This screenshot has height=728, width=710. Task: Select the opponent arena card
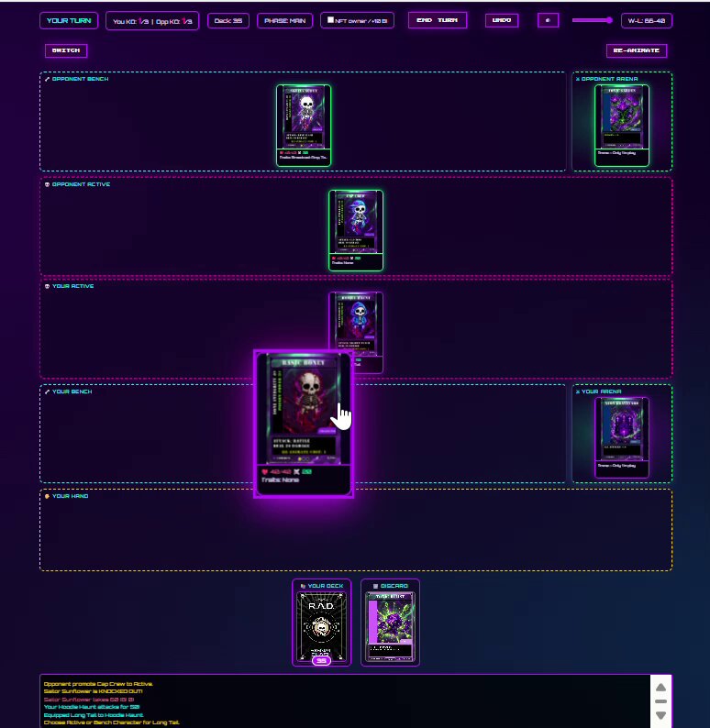click(622, 126)
